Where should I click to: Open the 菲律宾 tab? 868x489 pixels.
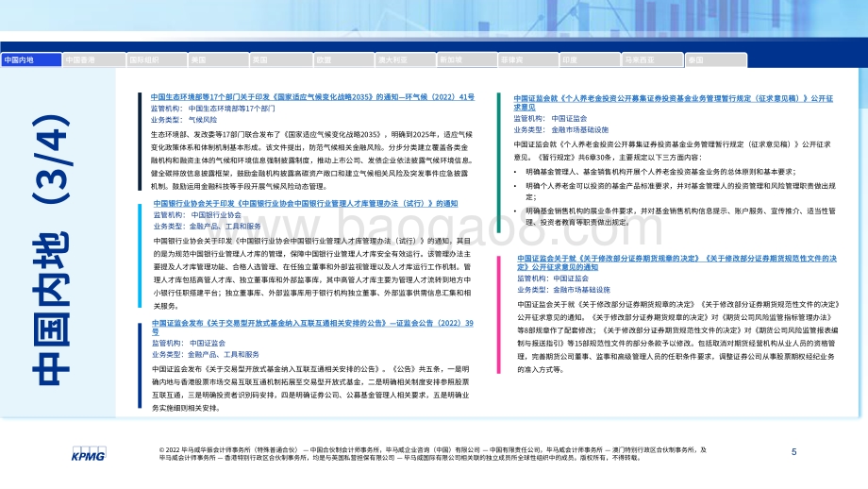[x=528, y=59]
